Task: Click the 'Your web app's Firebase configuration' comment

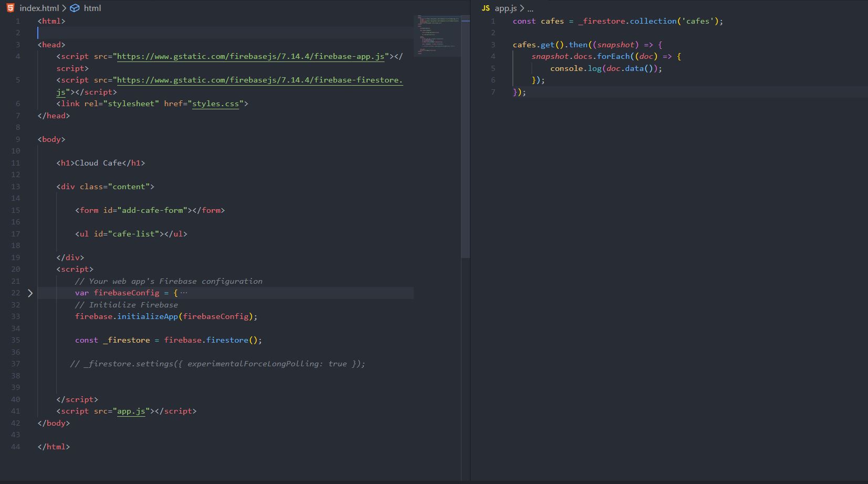Action: [x=169, y=281]
